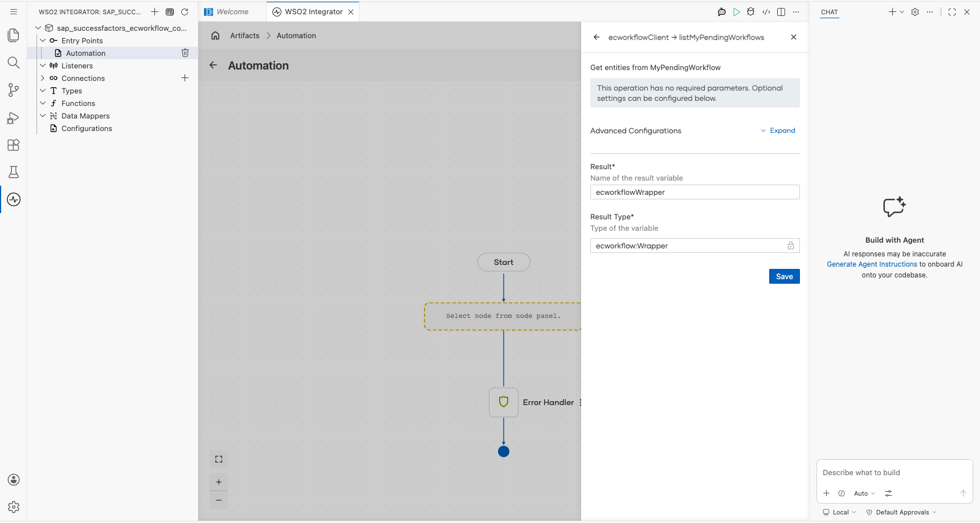This screenshot has width=980, height=523.
Task: Open the Testing flask view
Action: pos(14,172)
